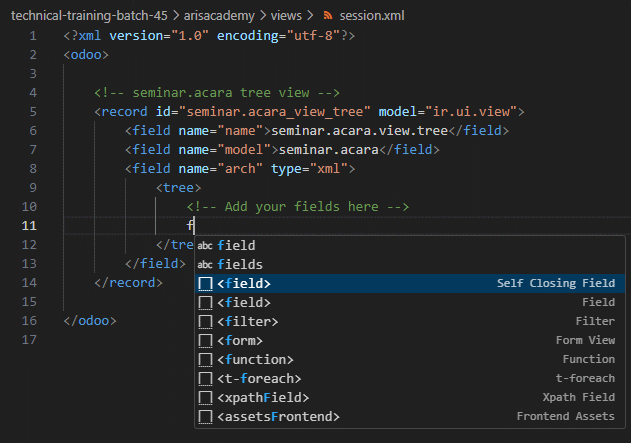631x443 pixels.
Task: Select the Form View snippet entry
Action: point(410,340)
